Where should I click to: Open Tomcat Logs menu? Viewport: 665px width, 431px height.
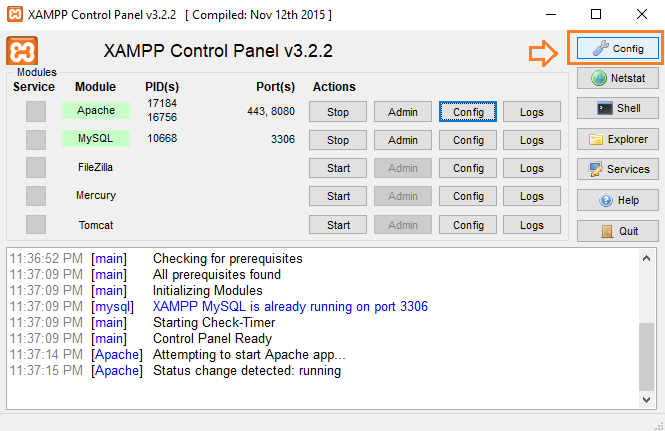click(x=532, y=224)
